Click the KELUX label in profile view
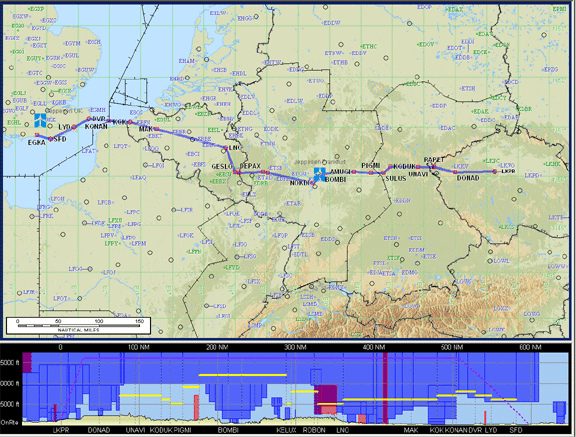Screen dimensions: 576x437 (x=287, y=430)
